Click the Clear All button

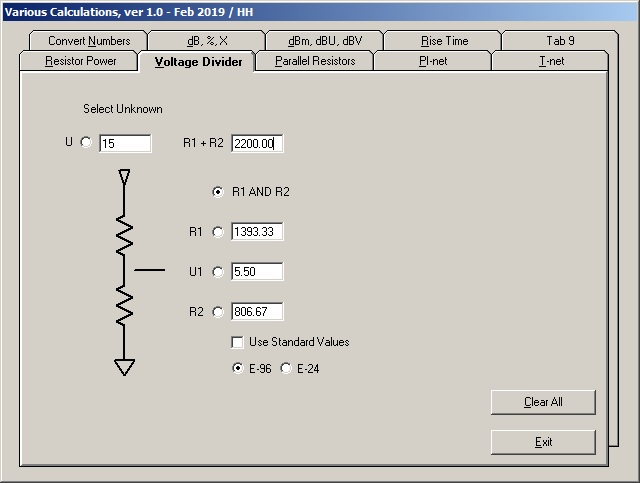(x=543, y=402)
